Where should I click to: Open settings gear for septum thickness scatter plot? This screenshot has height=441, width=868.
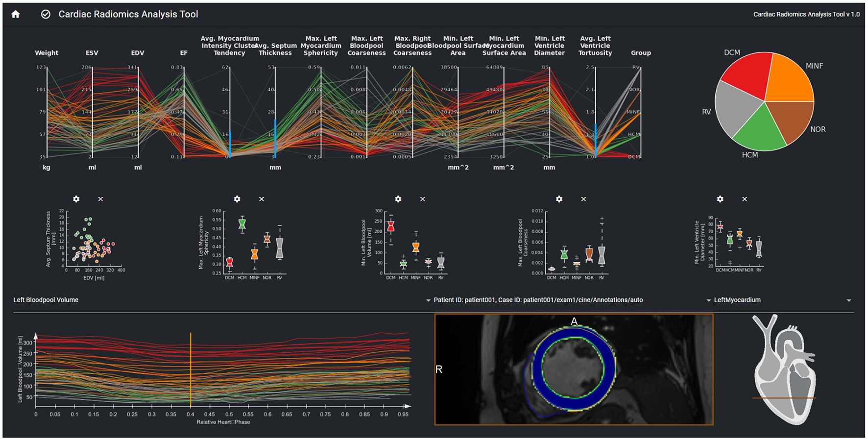pyautogui.click(x=76, y=199)
